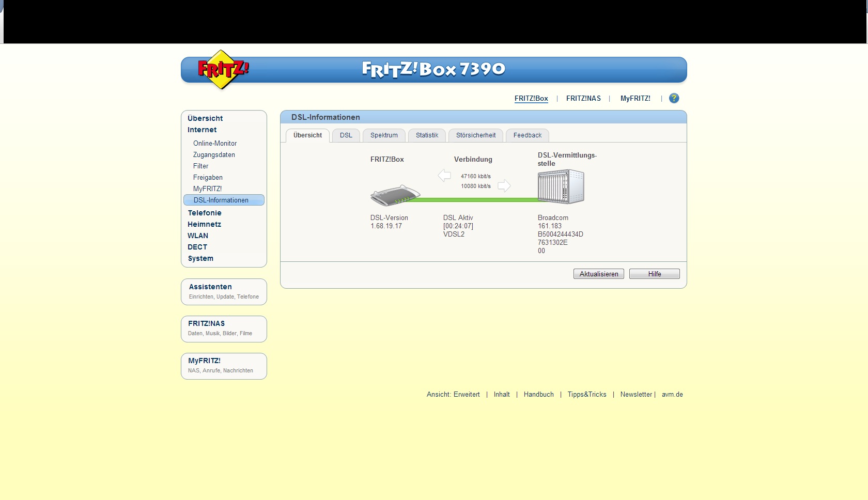Open the Newsletter footer link
Image resolution: width=868 pixels, height=500 pixels.
pos(636,395)
